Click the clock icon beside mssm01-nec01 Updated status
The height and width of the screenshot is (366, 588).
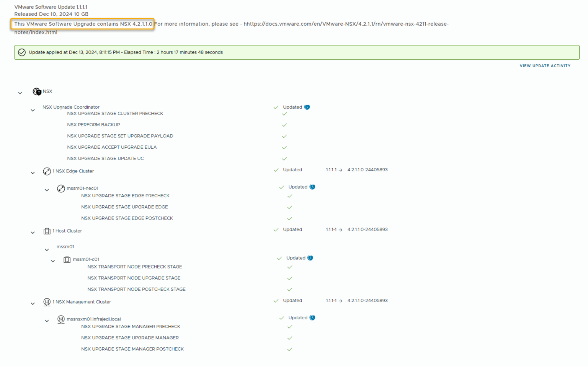point(313,187)
